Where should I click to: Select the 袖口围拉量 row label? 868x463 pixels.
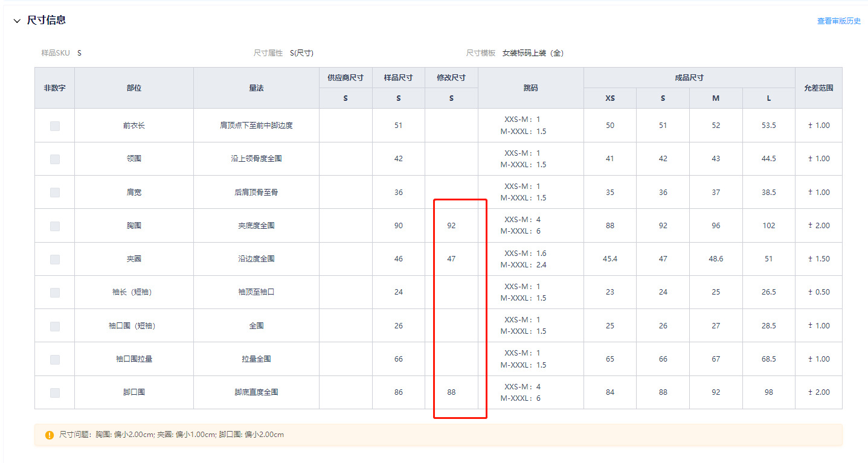pyautogui.click(x=134, y=359)
